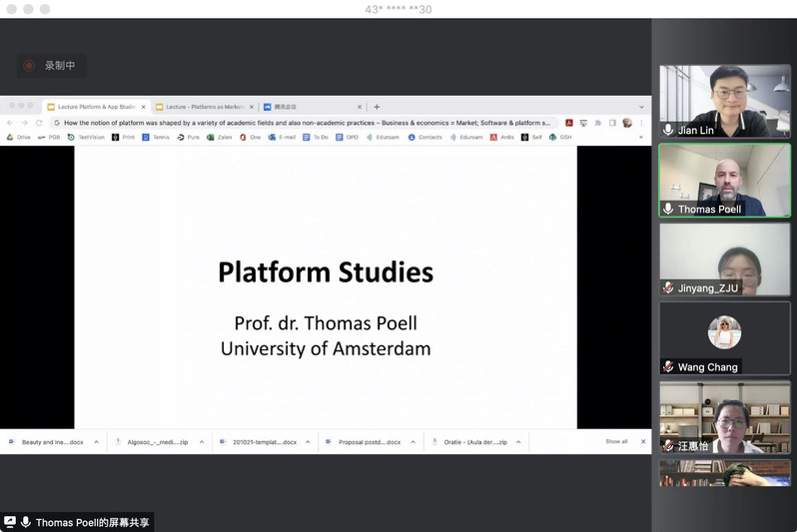Expand options for Beauty and Ine docx download

(x=97, y=441)
